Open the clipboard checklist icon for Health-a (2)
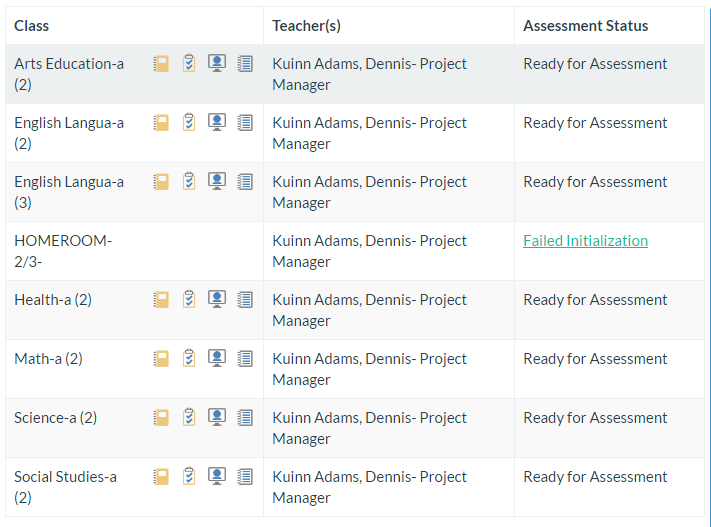711x527 pixels. 189,300
